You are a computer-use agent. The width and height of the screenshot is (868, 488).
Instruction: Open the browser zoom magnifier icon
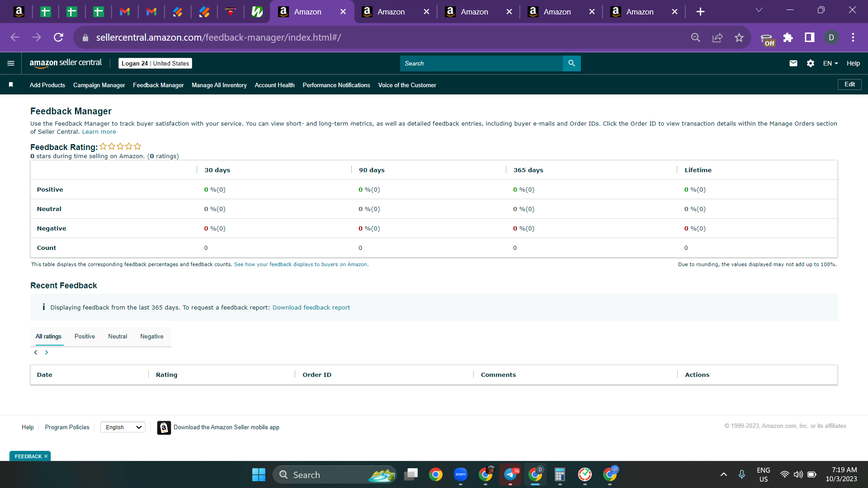click(696, 38)
